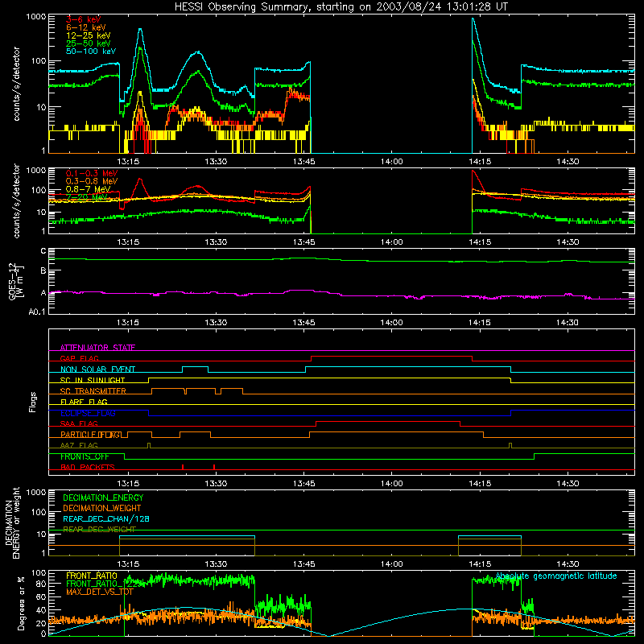This screenshot has height=644, width=644.
Task: Click the 14:30 tick label under the GOES panel
Action: point(568,322)
